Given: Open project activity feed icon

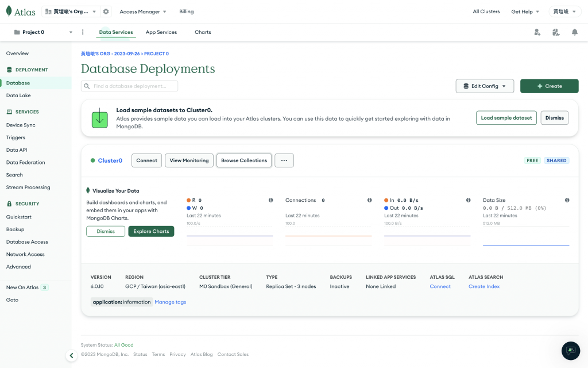Looking at the screenshot, I should [x=556, y=32].
